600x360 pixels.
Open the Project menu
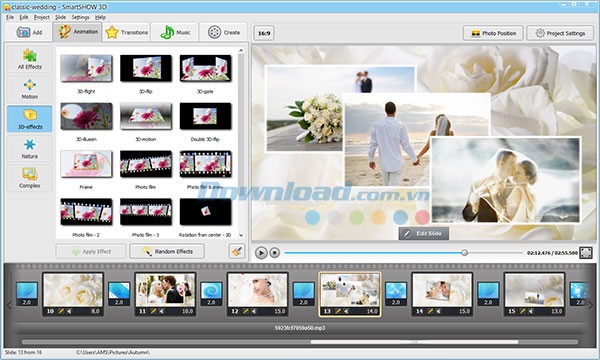(x=42, y=17)
